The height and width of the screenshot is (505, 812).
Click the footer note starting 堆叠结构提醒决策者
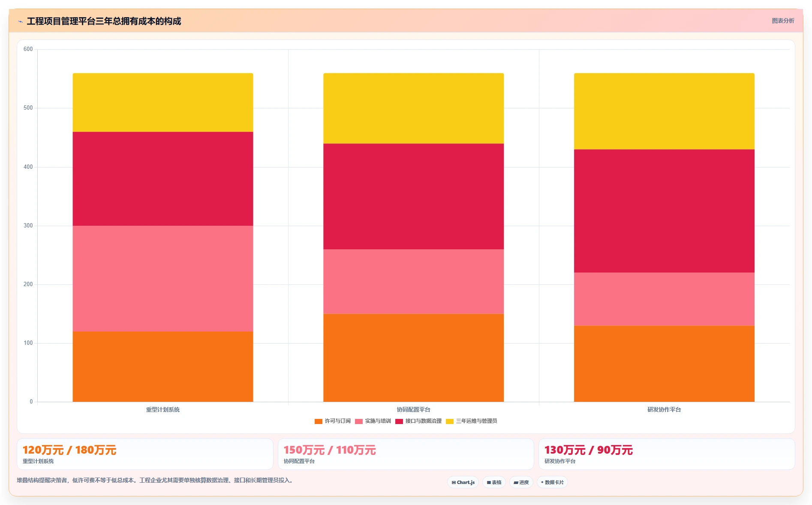tap(156, 481)
